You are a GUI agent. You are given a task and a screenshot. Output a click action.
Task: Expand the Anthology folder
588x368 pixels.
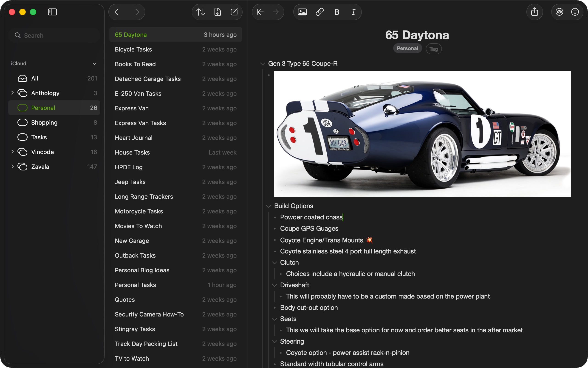point(12,93)
